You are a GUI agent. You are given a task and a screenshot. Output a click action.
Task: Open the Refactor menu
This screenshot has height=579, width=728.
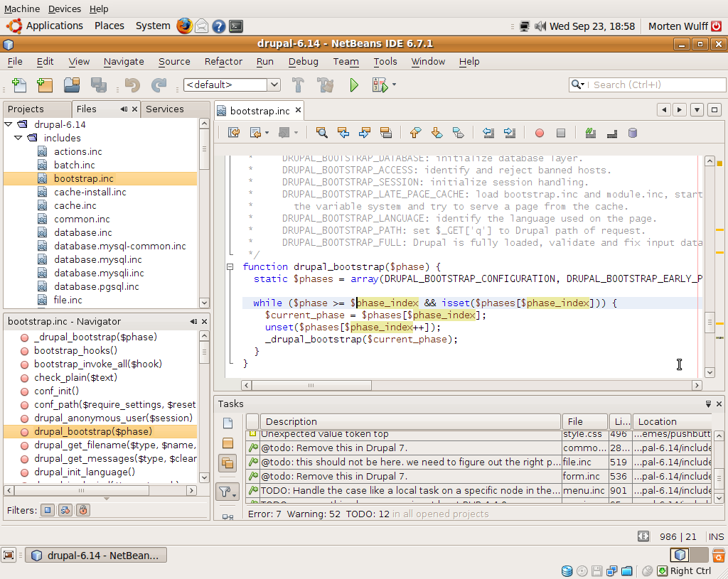[223, 62]
